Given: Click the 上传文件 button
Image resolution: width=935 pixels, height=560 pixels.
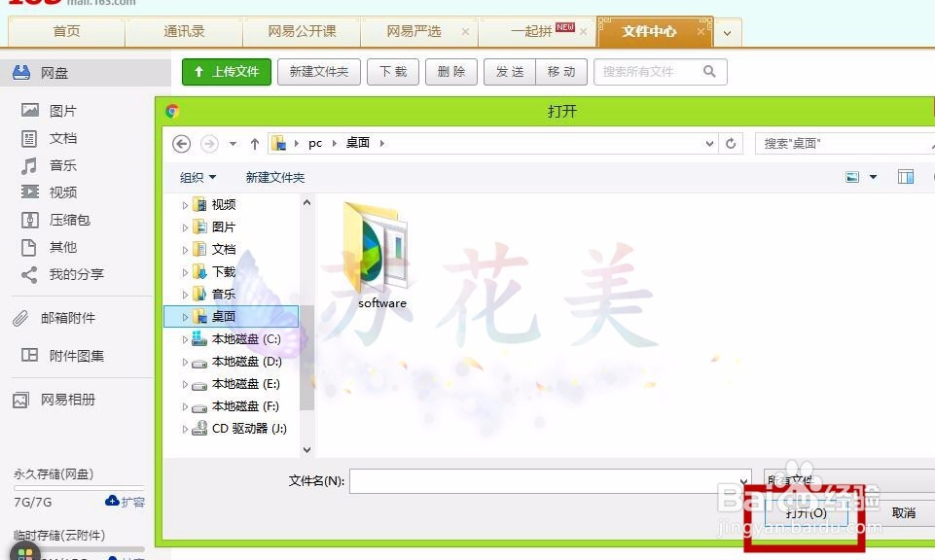Looking at the screenshot, I should point(227,72).
